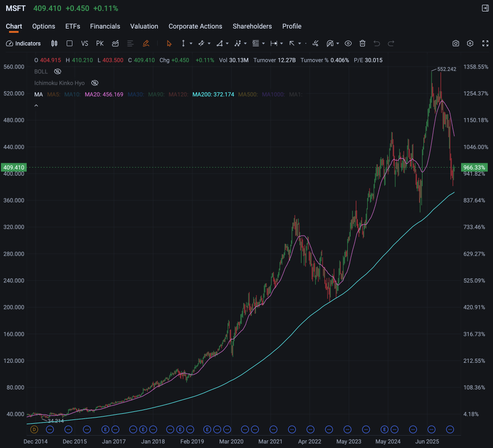Activate the orange pencil drawing tool

(x=146, y=43)
